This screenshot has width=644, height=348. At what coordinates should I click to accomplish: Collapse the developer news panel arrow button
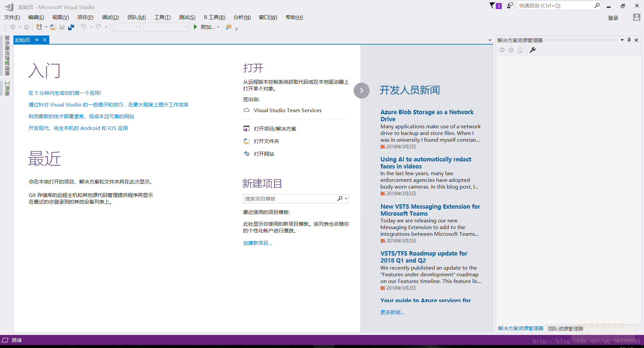coord(362,90)
